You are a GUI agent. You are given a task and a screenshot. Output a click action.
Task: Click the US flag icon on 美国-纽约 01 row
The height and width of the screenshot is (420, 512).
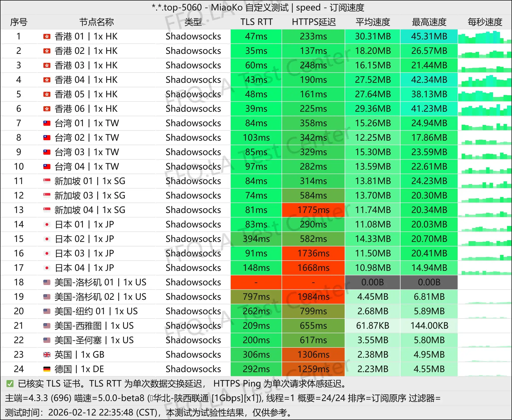coord(46,311)
